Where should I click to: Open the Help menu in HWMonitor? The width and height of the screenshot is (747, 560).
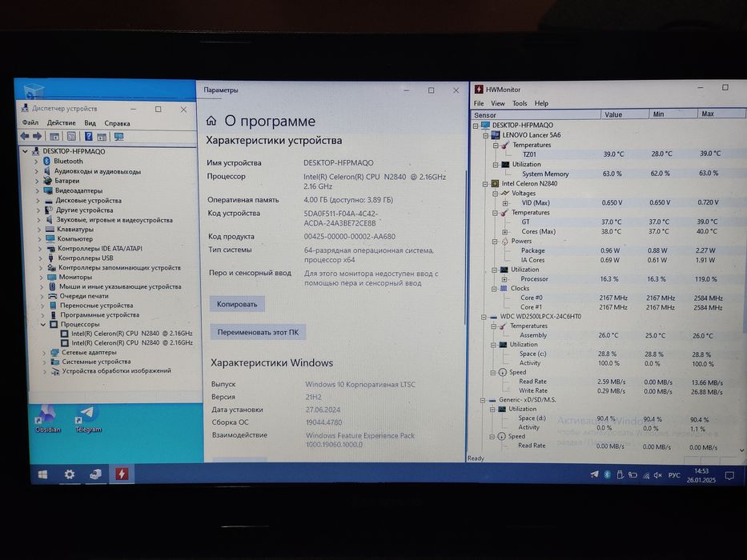(x=541, y=103)
